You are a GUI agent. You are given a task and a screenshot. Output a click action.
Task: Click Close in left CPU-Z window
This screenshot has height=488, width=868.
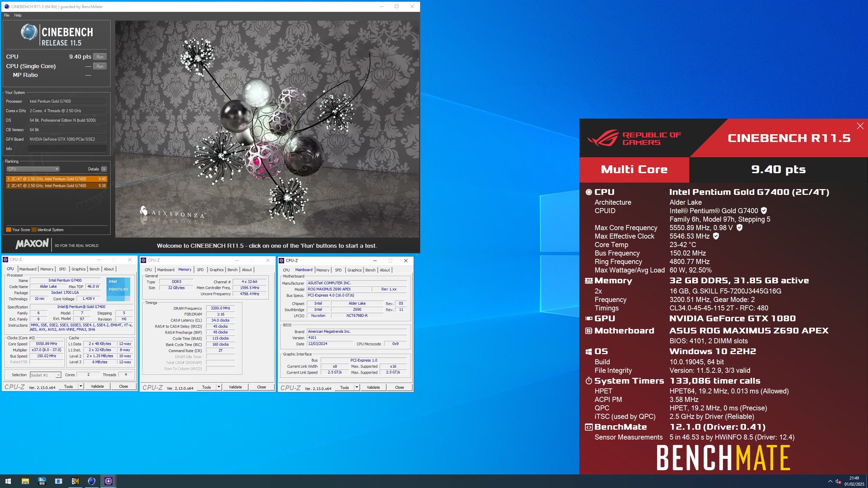pos(123,387)
